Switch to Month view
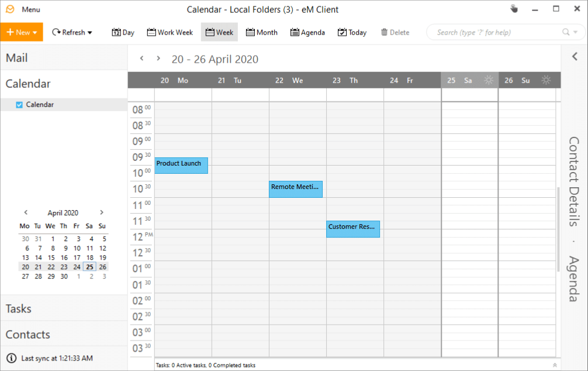 coord(261,32)
